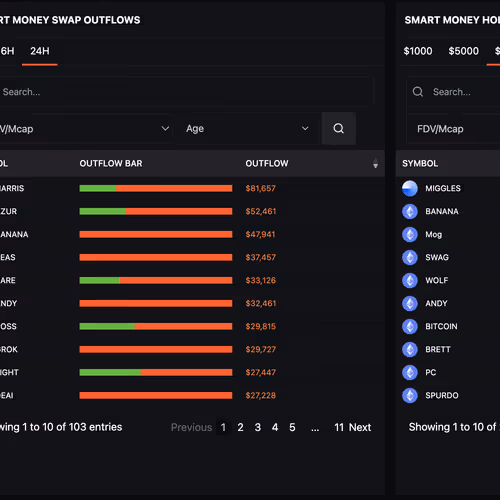Image resolution: width=500 pixels, height=500 pixels.
Task: Click the PC Ethereum icon
Action: pyautogui.click(x=410, y=372)
